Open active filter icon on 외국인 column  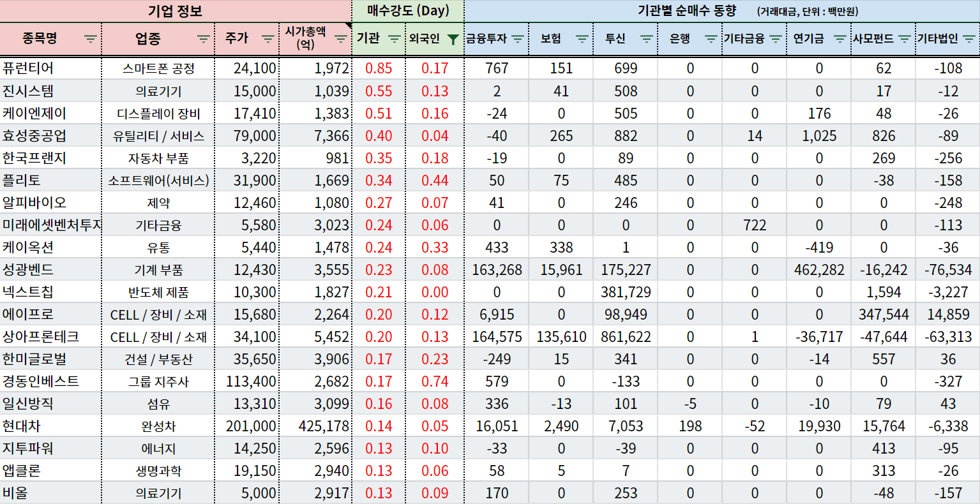[x=453, y=39]
